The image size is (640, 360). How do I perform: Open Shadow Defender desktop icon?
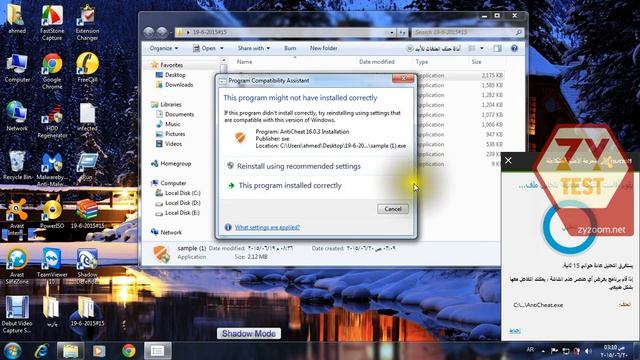[x=87, y=266]
